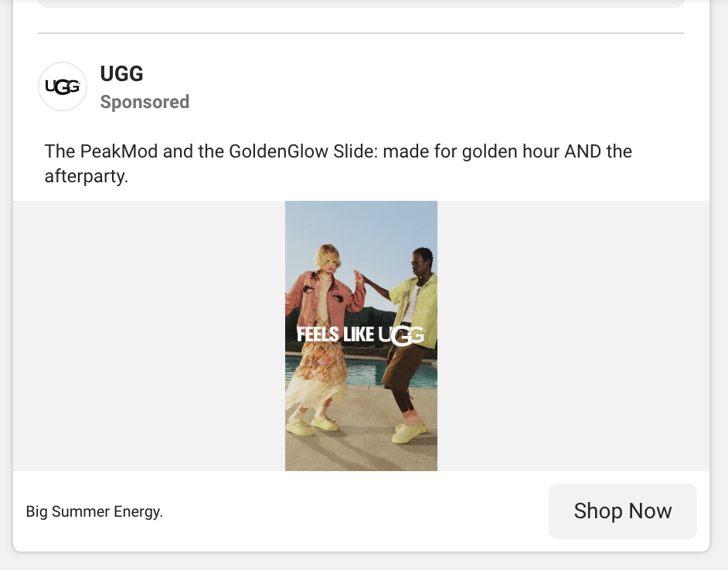Click the Big Summer Energy headline
The width and height of the screenshot is (728, 570).
(x=94, y=511)
